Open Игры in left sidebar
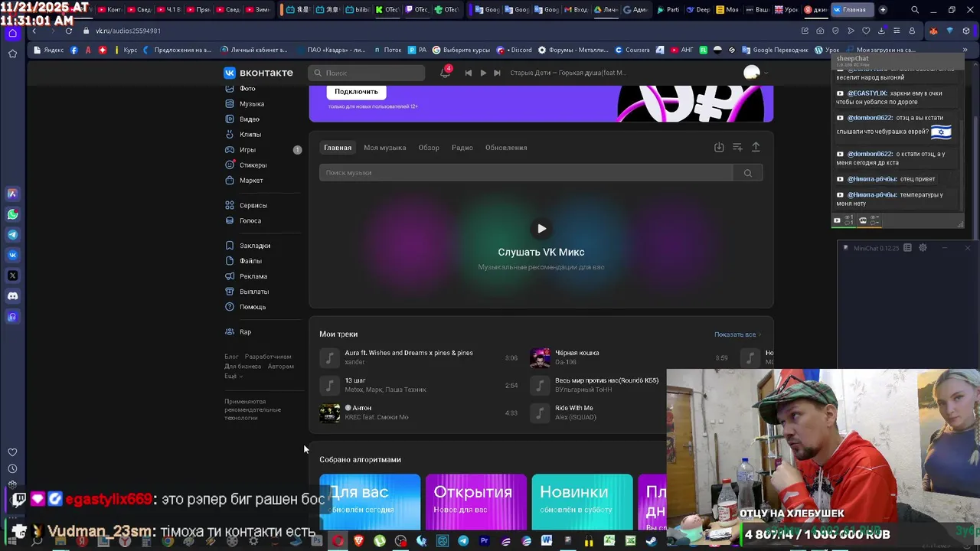980x551 pixels. (x=247, y=150)
